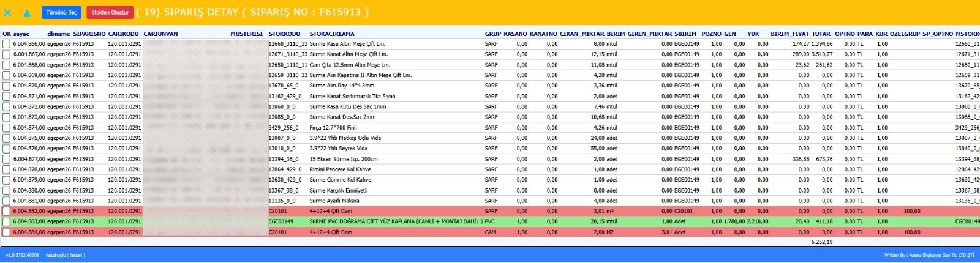This screenshot has height=263, width=980.
Task: Click the total 6.252,19 at the bottom
Action: (x=822, y=242)
